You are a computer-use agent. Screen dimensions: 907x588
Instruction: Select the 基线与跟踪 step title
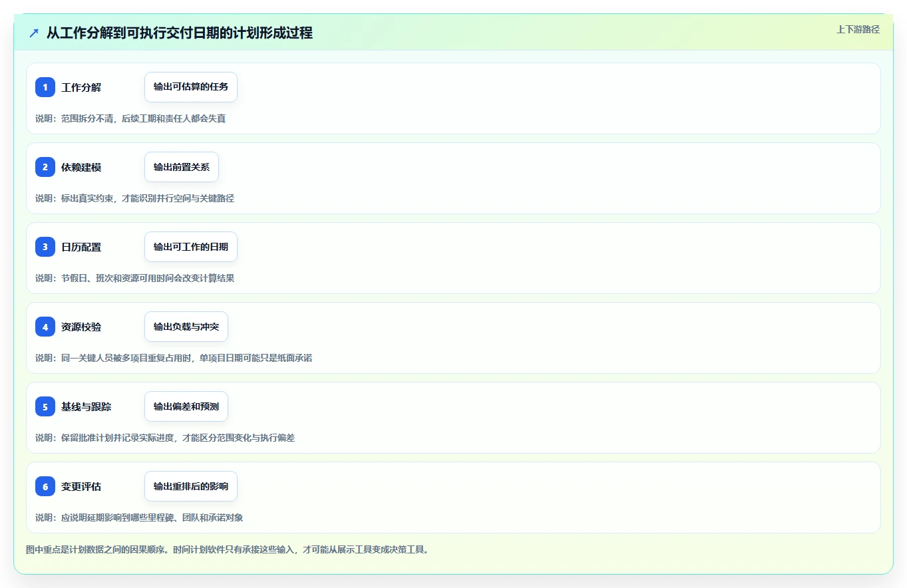click(87, 406)
